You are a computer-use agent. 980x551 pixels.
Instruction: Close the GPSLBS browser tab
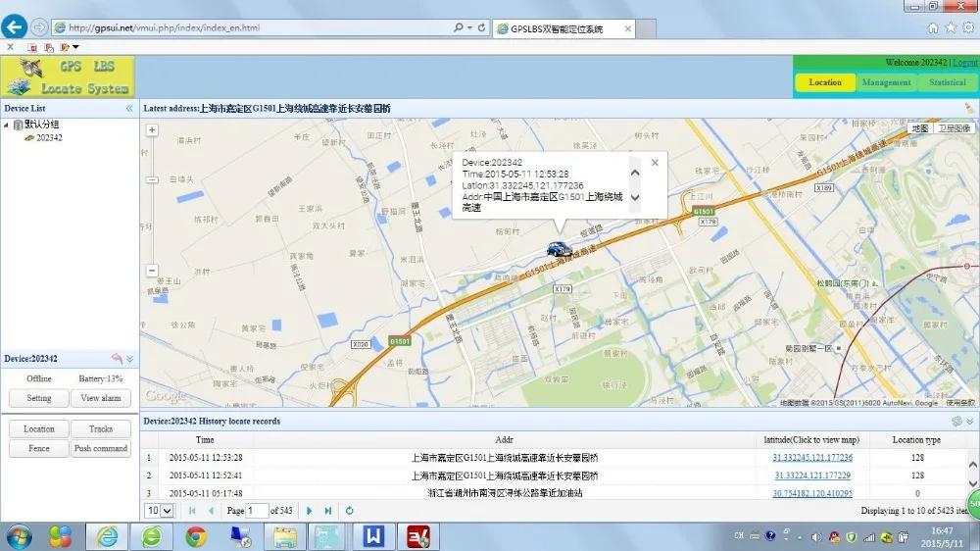627,28
